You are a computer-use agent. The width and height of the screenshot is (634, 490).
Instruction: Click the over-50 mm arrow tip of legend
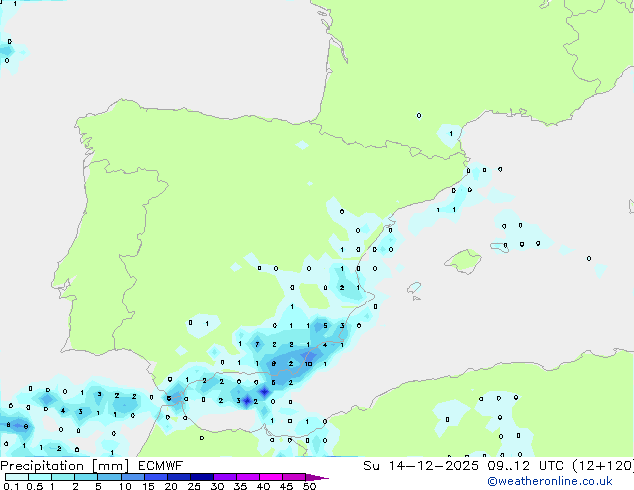[317, 477]
